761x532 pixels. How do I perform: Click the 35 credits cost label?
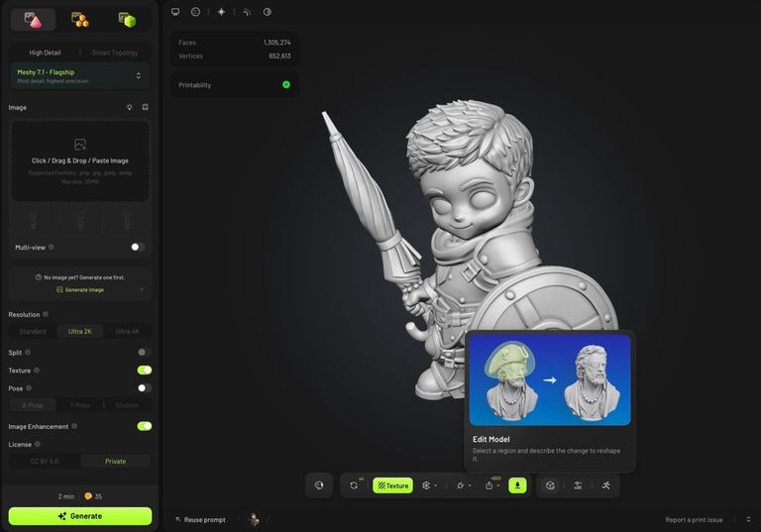[x=93, y=496]
